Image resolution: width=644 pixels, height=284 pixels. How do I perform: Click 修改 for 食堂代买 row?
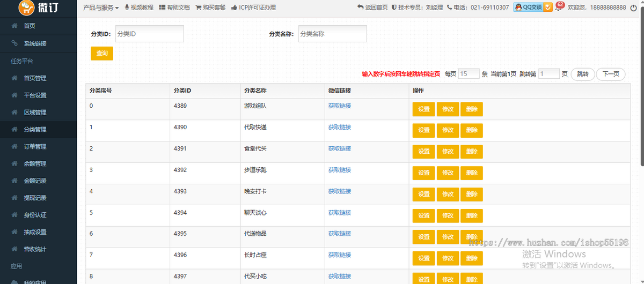coord(448,152)
